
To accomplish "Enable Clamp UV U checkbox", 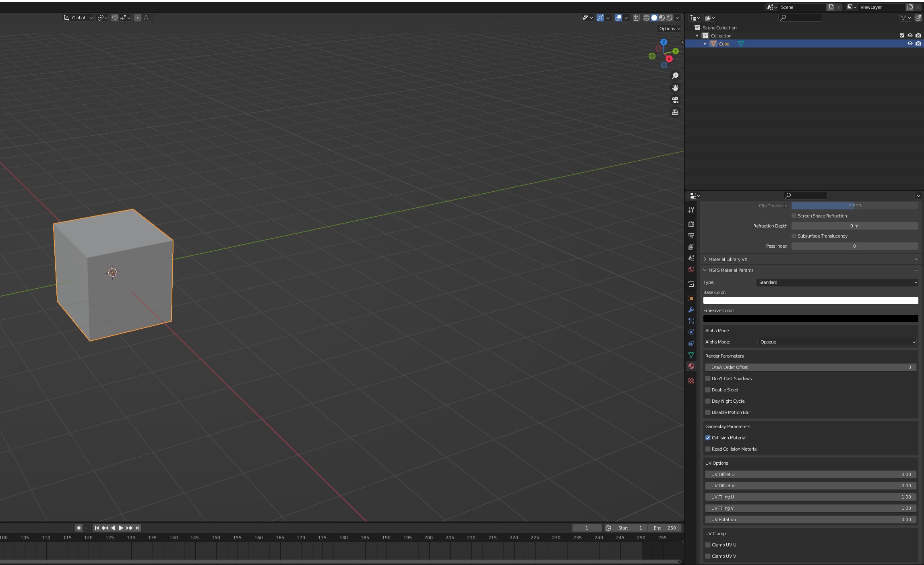I will 708,545.
